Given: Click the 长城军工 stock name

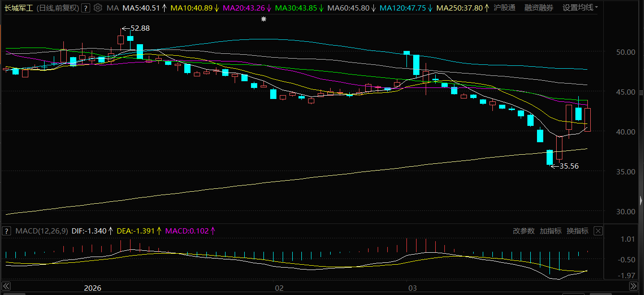Looking at the screenshot, I should (x=19, y=8).
